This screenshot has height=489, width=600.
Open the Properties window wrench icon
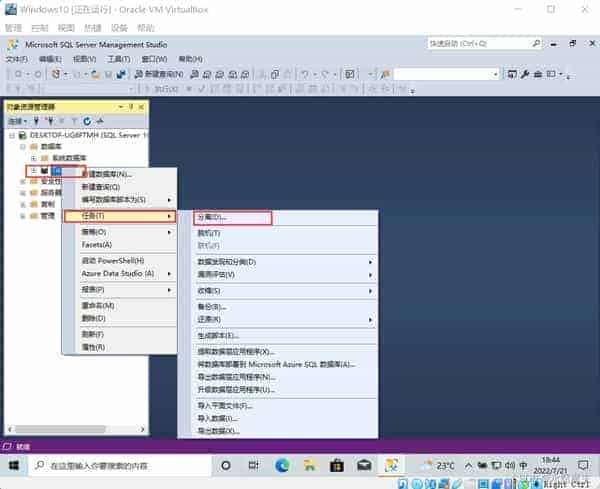point(525,74)
